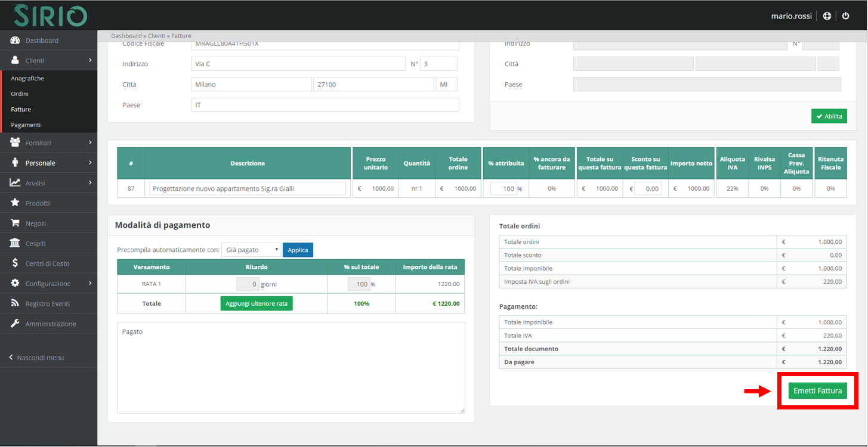Open the Pagamenti submenu item

pos(26,125)
